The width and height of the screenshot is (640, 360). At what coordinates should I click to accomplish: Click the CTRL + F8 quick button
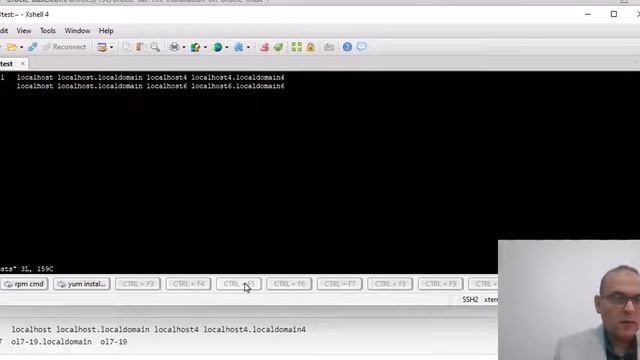pyautogui.click(x=390, y=284)
